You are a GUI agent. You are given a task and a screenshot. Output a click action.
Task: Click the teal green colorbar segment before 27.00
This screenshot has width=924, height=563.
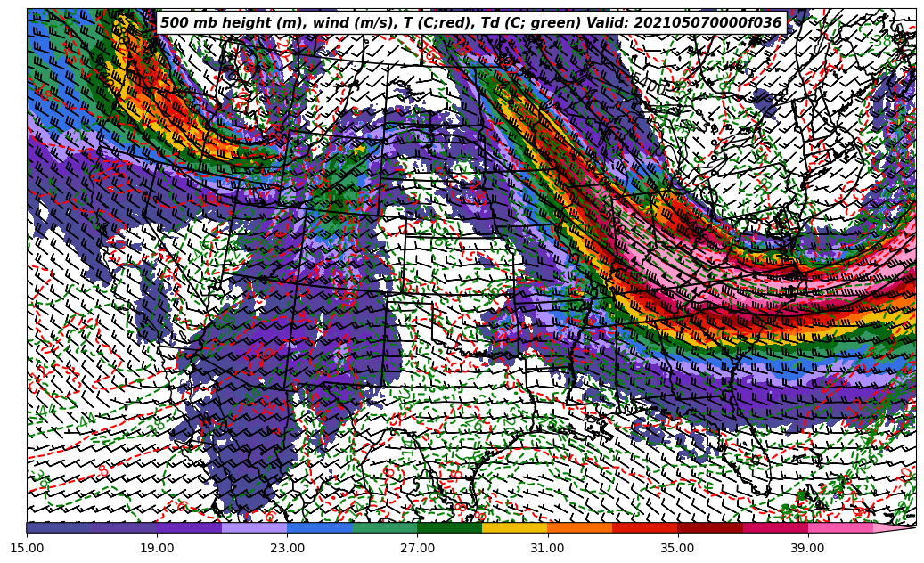click(385, 527)
